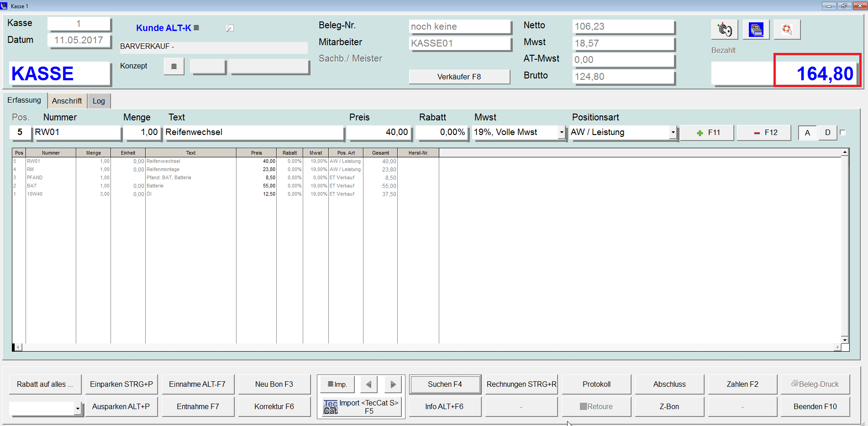Click Korrektur F6 button
Viewport: 868px width, 426px height.
click(274, 407)
